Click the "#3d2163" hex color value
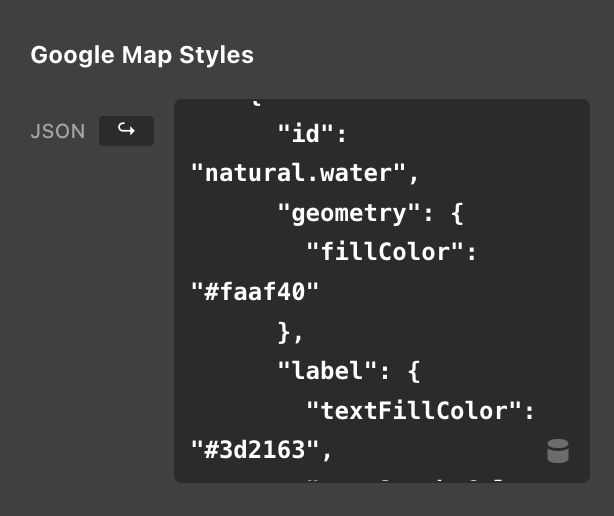Screen dimensions: 614x516 pos(254,451)
